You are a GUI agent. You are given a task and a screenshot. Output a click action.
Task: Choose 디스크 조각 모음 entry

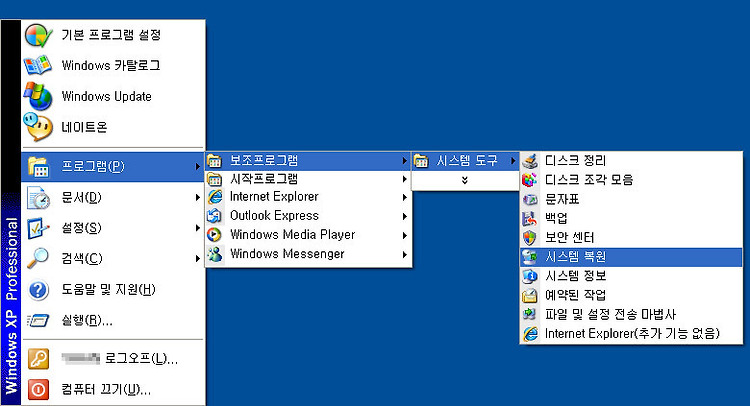pos(631,180)
